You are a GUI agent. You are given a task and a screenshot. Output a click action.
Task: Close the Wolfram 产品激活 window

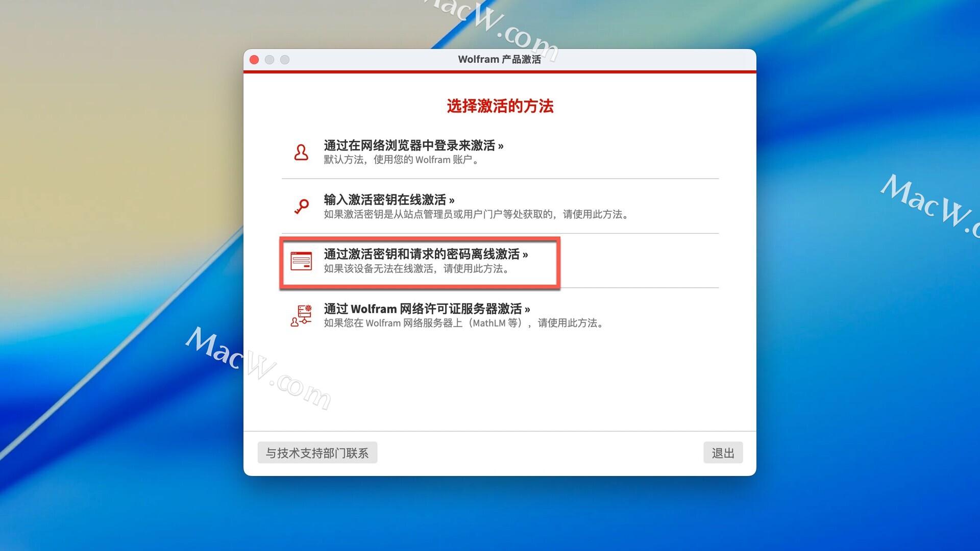pyautogui.click(x=254, y=60)
